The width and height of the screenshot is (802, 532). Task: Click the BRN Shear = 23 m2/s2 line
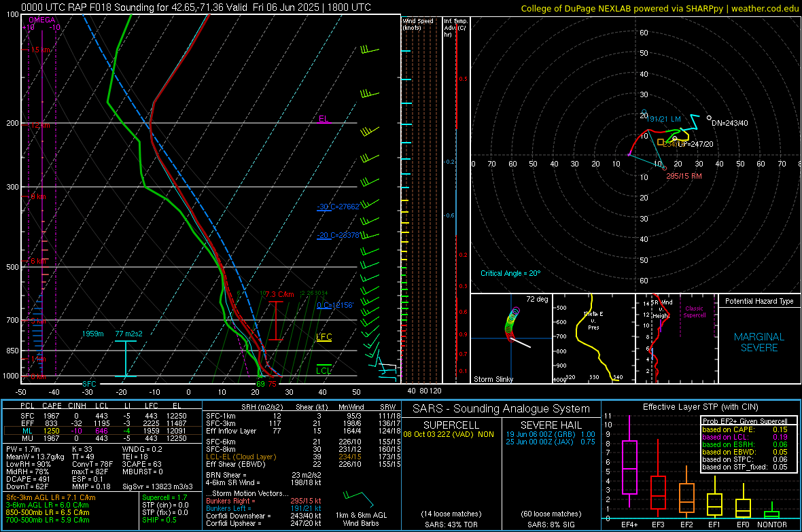264,475
